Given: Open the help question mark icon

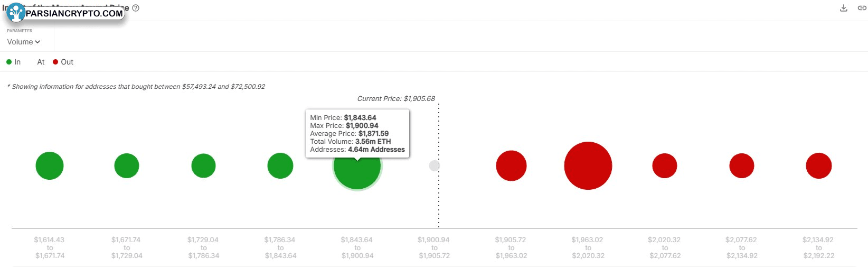Looking at the screenshot, I should pos(136,8).
